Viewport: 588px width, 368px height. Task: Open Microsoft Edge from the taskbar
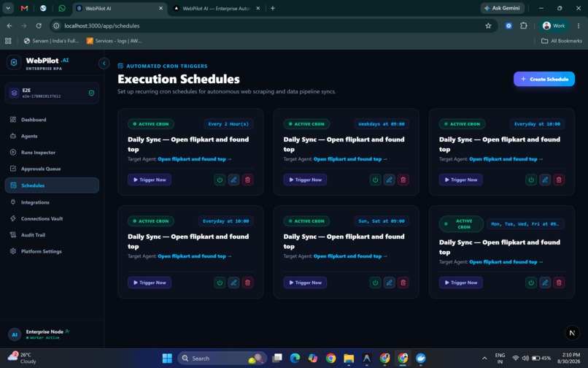pyautogui.click(x=295, y=359)
